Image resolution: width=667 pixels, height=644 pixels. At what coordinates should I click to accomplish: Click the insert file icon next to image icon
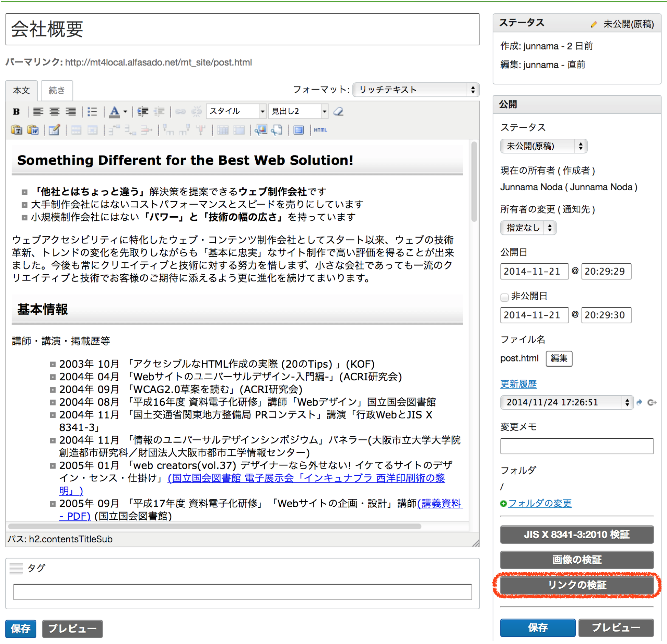(277, 130)
